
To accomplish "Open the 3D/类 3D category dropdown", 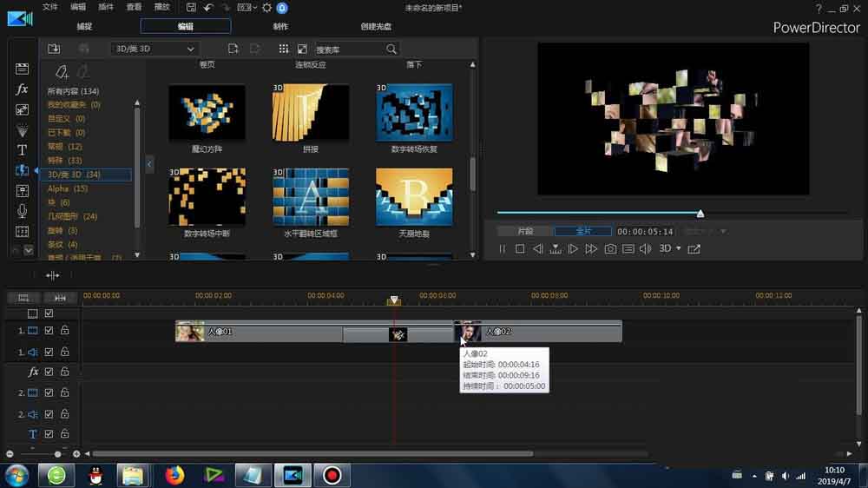I will [155, 49].
